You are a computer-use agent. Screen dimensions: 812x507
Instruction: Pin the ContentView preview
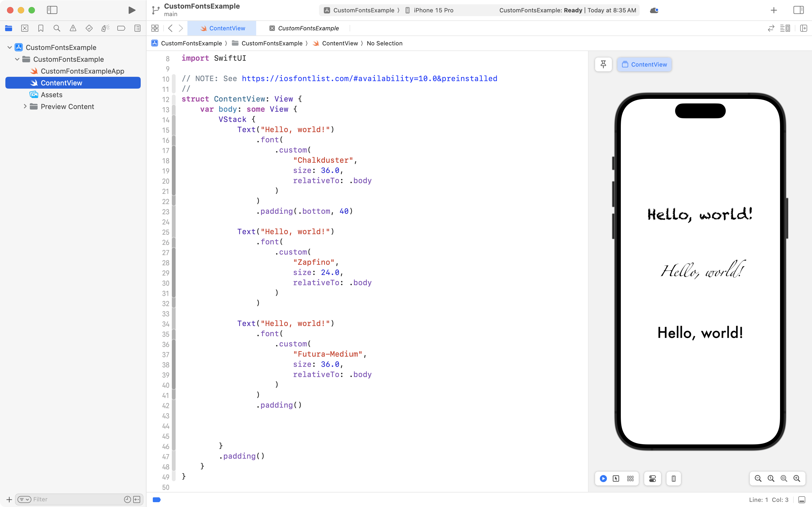[x=603, y=64]
